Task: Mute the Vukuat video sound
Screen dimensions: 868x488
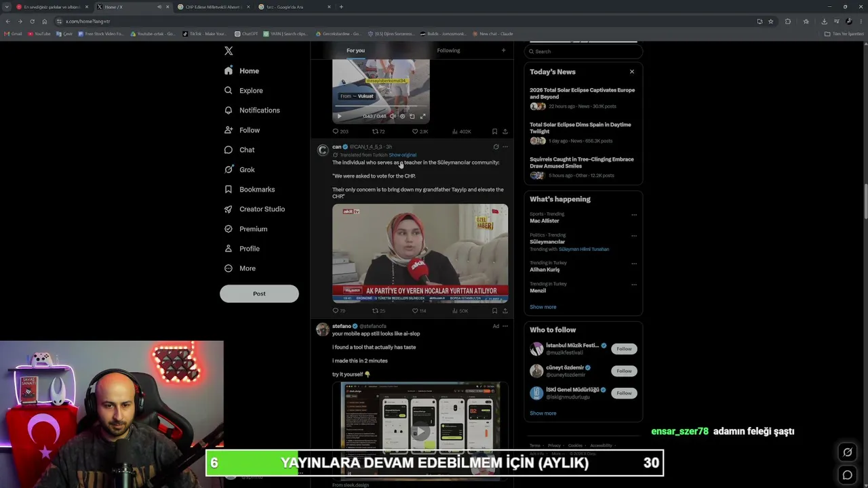Action: pos(393,116)
